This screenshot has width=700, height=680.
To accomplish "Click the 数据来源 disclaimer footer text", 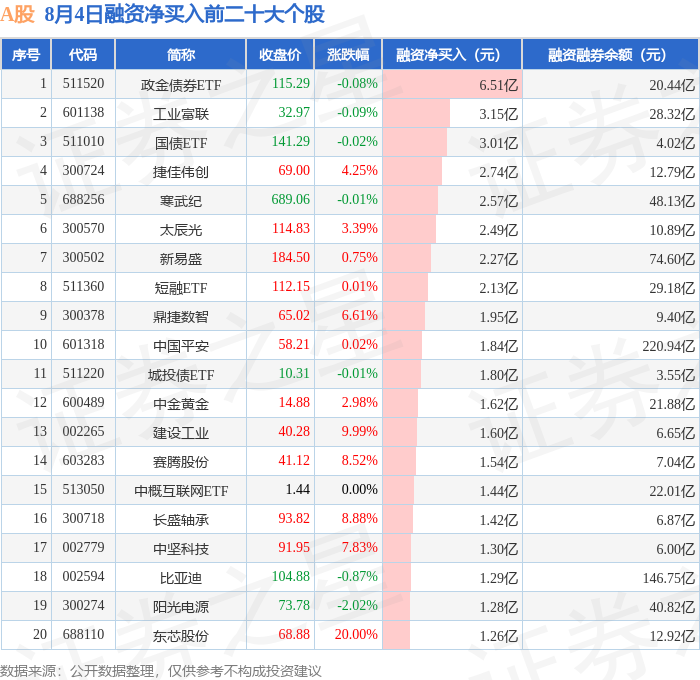I will pyautogui.click(x=161, y=671).
